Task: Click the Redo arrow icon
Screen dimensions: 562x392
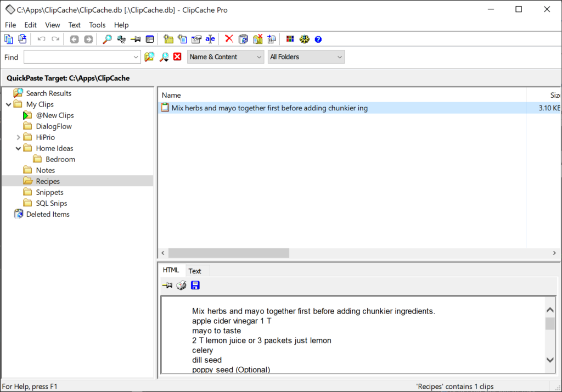Action: [x=55, y=39]
